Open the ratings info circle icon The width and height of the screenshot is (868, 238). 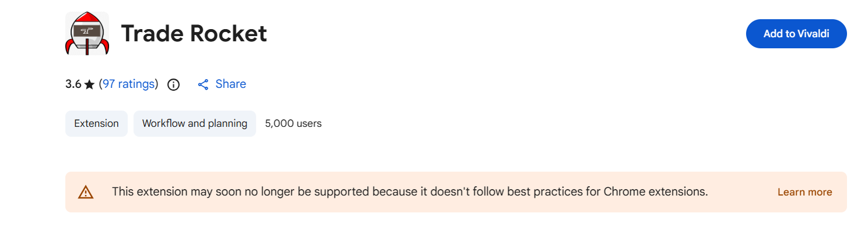tap(173, 84)
